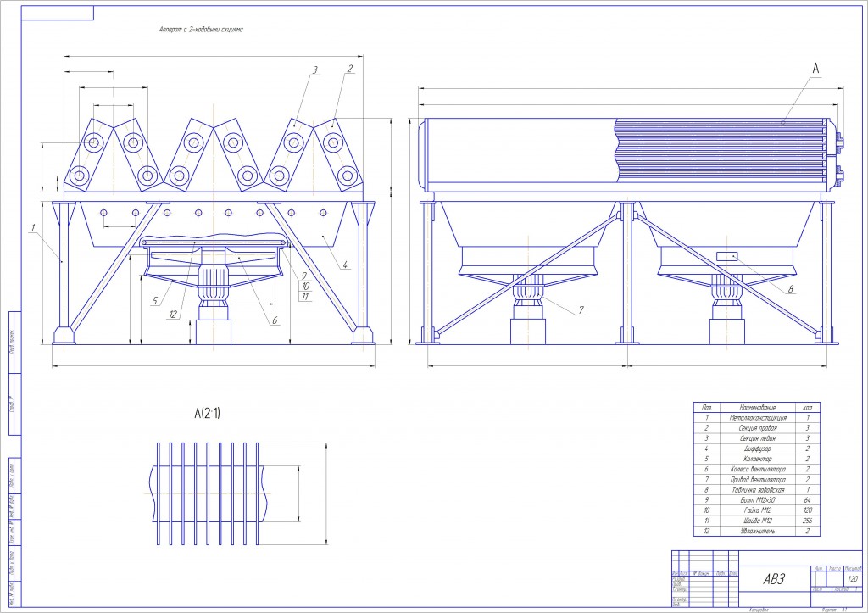Click the drawing title 'Аппарат с 2-ходовыми секциями'

pos(201,30)
